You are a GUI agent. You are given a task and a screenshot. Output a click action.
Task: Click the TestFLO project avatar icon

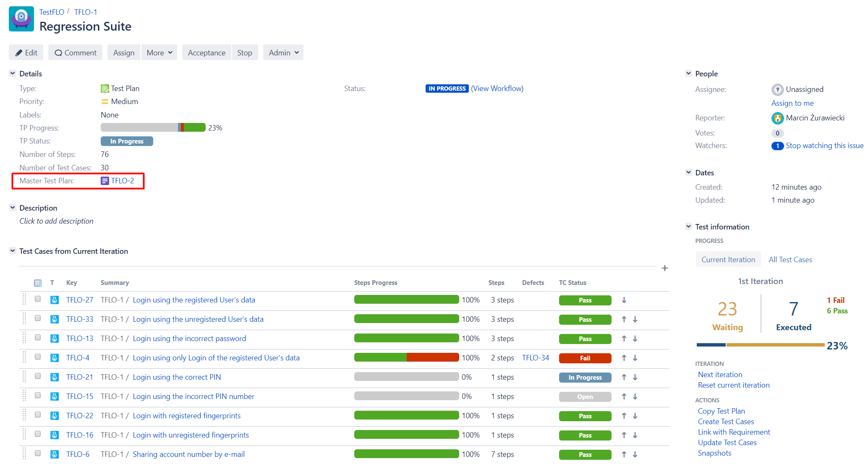(x=21, y=19)
